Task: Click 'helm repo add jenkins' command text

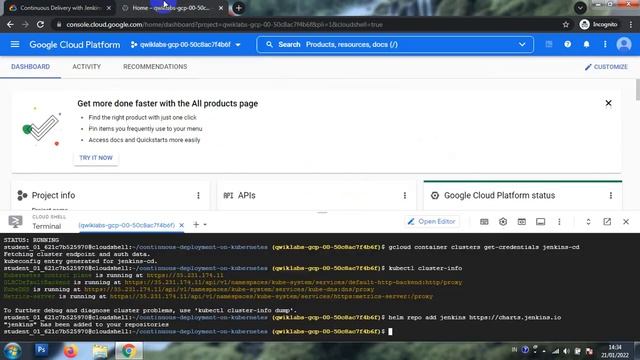Action: click(x=475, y=317)
